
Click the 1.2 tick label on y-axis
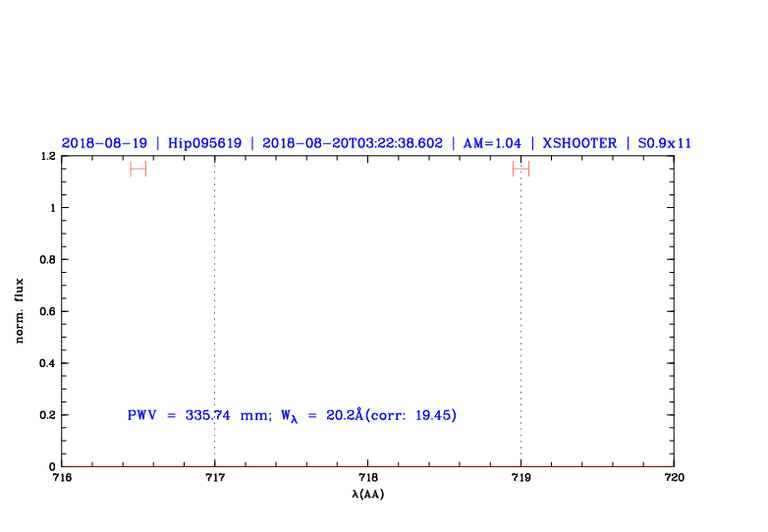coord(46,156)
